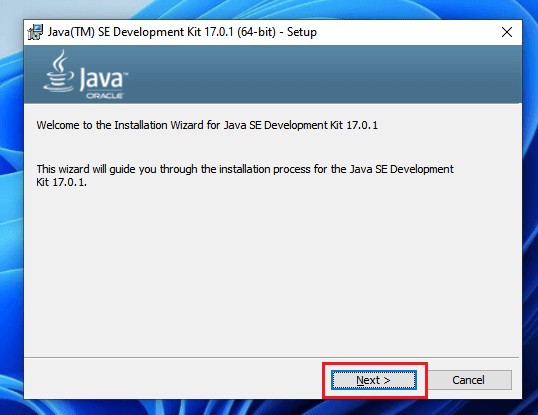Cancel the JDK installation
538x415 pixels.
[468, 380]
